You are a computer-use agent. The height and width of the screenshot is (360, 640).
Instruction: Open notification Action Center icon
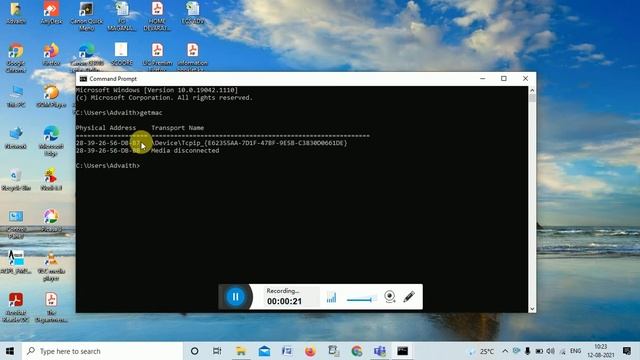[627, 351]
